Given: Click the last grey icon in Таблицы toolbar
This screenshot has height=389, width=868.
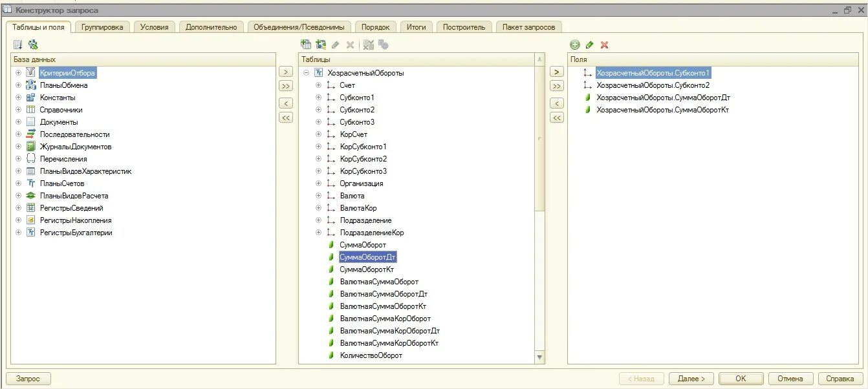Looking at the screenshot, I should [384, 45].
